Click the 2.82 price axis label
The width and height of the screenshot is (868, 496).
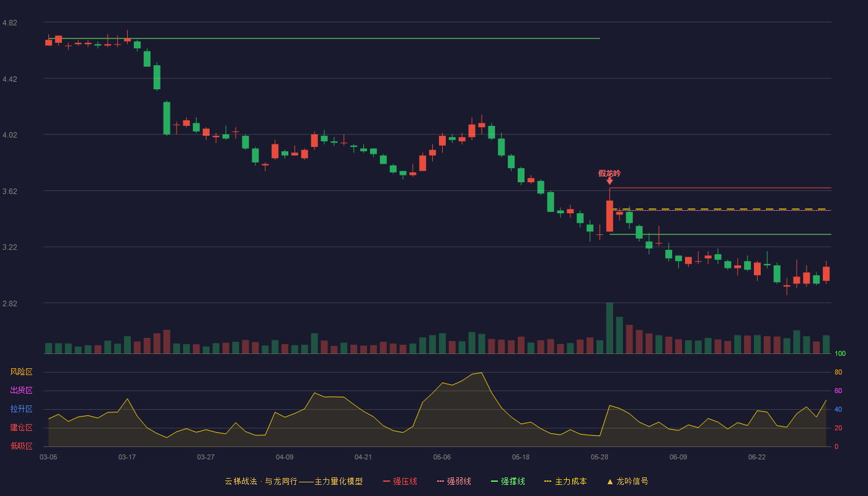(10, 304)
